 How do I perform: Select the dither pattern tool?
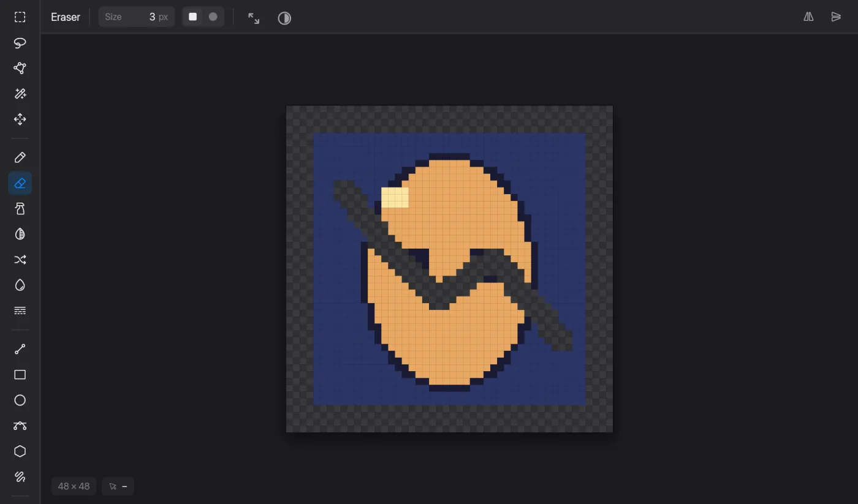(x=20, y=310)
